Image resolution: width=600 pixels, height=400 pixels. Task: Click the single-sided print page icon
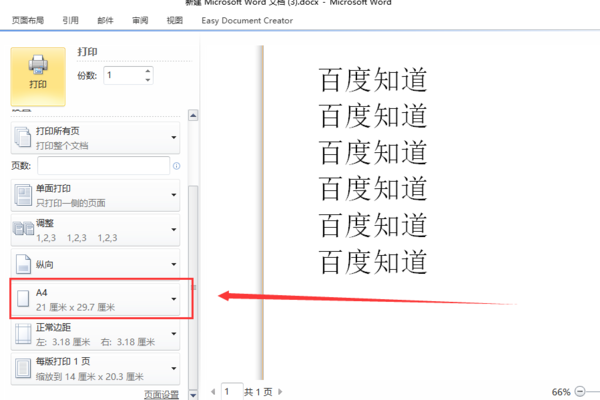click(x=23, y=195)
